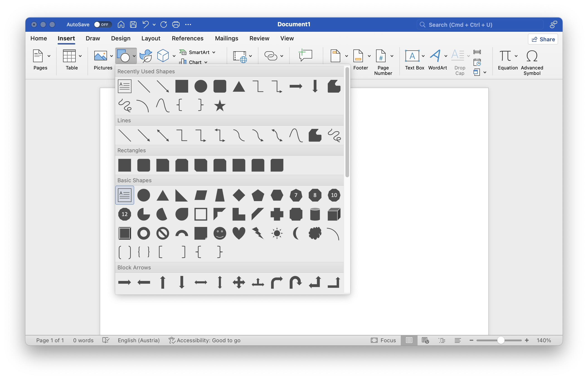Pick the cylinder (can) shape
588x379 pixels.
coord(315,214)
